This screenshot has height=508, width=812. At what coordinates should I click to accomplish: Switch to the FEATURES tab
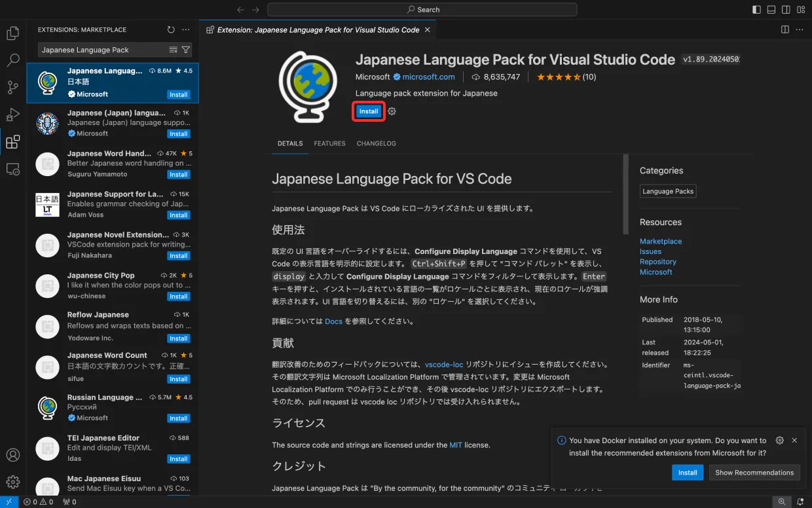click(329, 143)
